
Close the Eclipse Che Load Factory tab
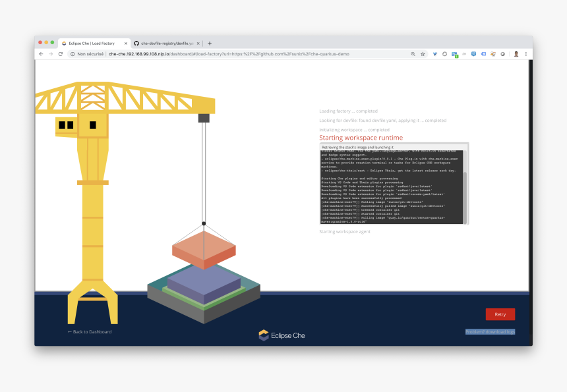(126, 43)
